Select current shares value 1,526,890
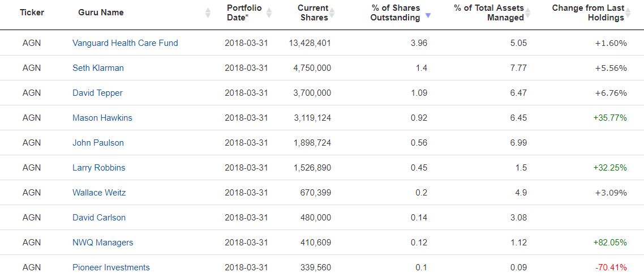The image size is (644, 276). 312,168
